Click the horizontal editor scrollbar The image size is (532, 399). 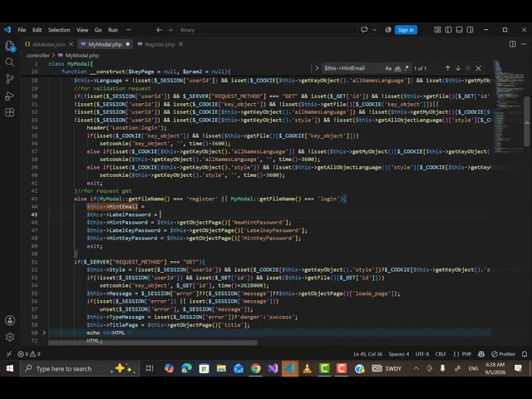(x=153, y=342)
